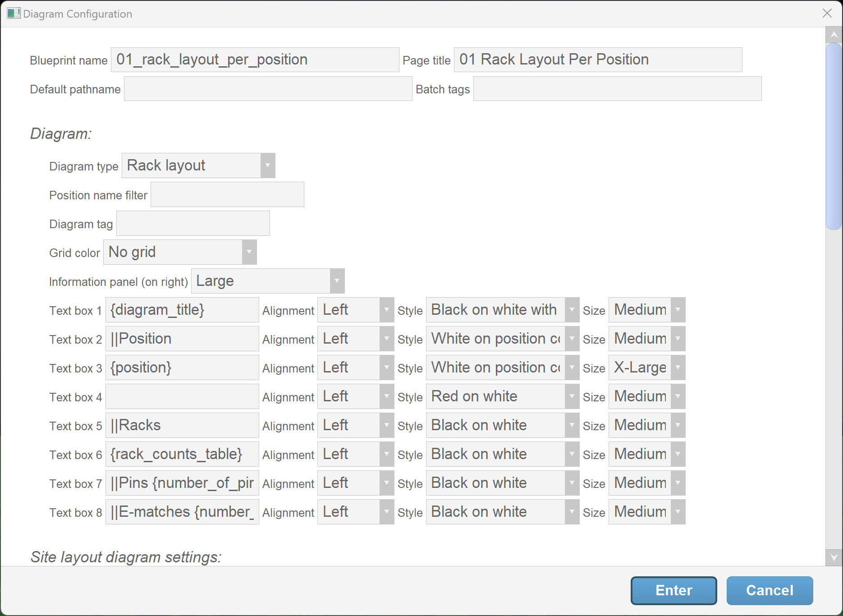The width and height of the screenshot is (843, 616).
Task: Focus the Page title field
Action: pos(598,60)
